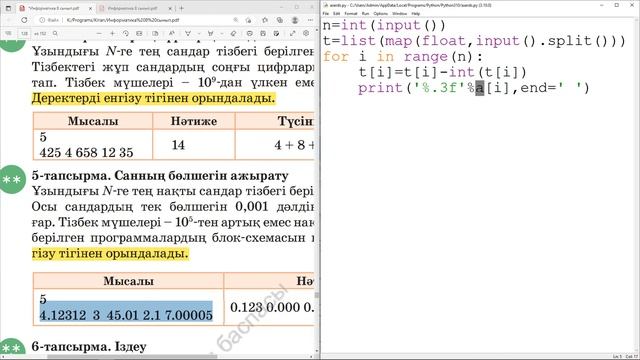This screenshot has height=360, width=640.
Task: Open the IDLE Run menu
Action: 365,13
